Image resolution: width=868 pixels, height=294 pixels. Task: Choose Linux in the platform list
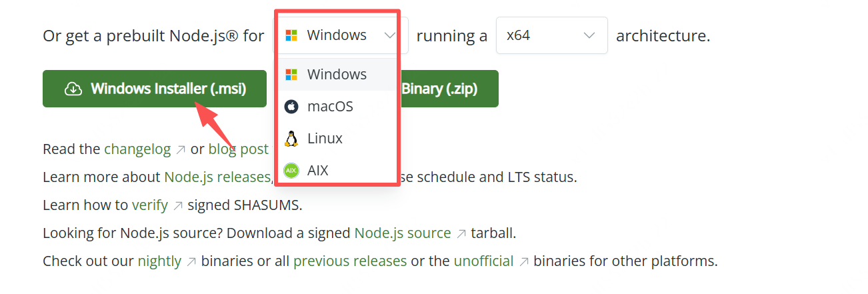[x=325, y=139]
